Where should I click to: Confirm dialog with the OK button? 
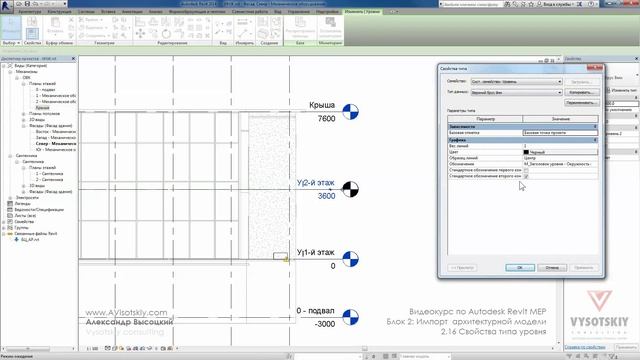click(x=520, y=268)
